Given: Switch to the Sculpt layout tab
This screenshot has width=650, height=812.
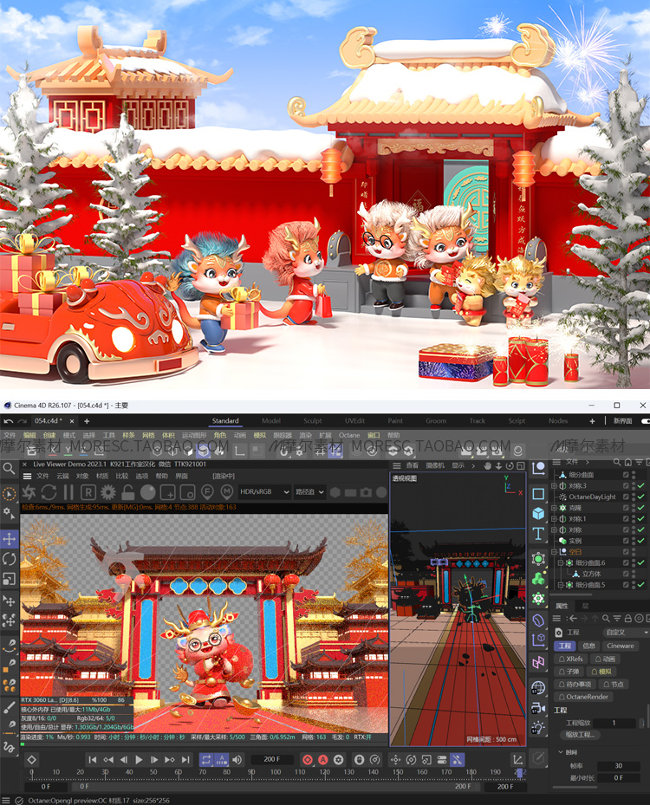Looking at the screenshot, I should click(312, 421).
